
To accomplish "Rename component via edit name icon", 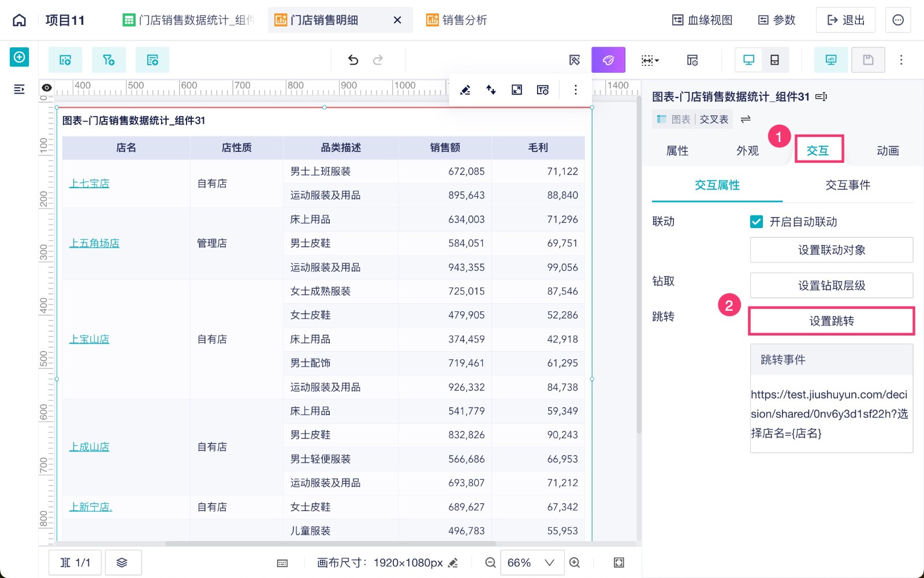I will (821, 97).
